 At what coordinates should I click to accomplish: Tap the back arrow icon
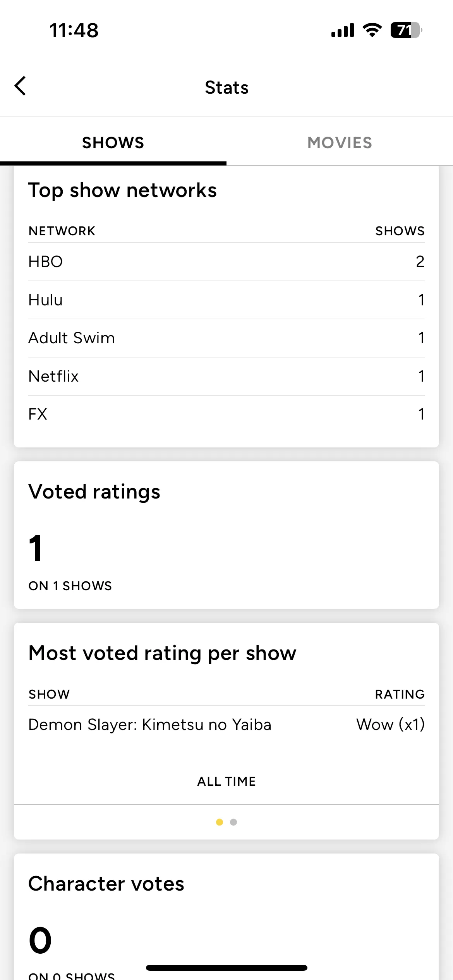(20, 86)
